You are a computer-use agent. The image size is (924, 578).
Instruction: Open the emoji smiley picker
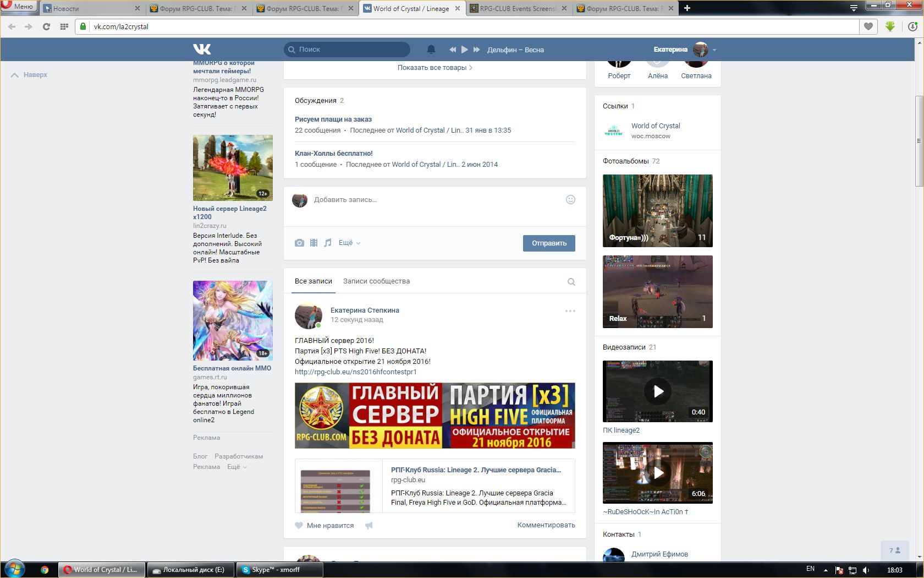(570, 200)
